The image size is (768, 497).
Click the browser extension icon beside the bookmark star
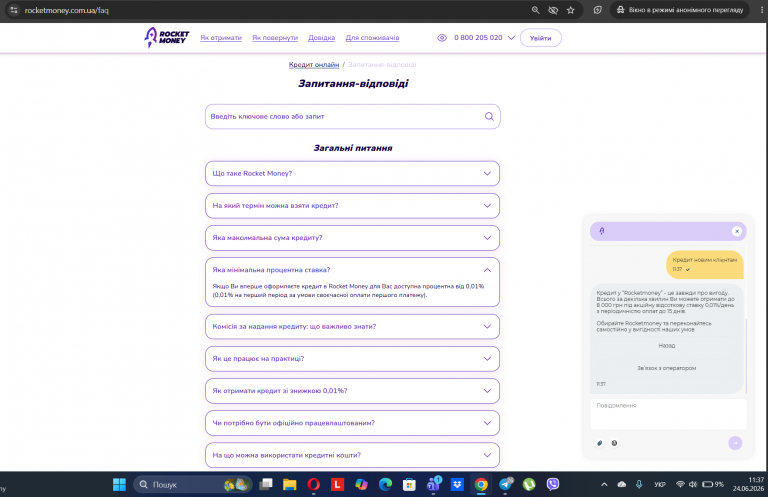click(598, 10)
